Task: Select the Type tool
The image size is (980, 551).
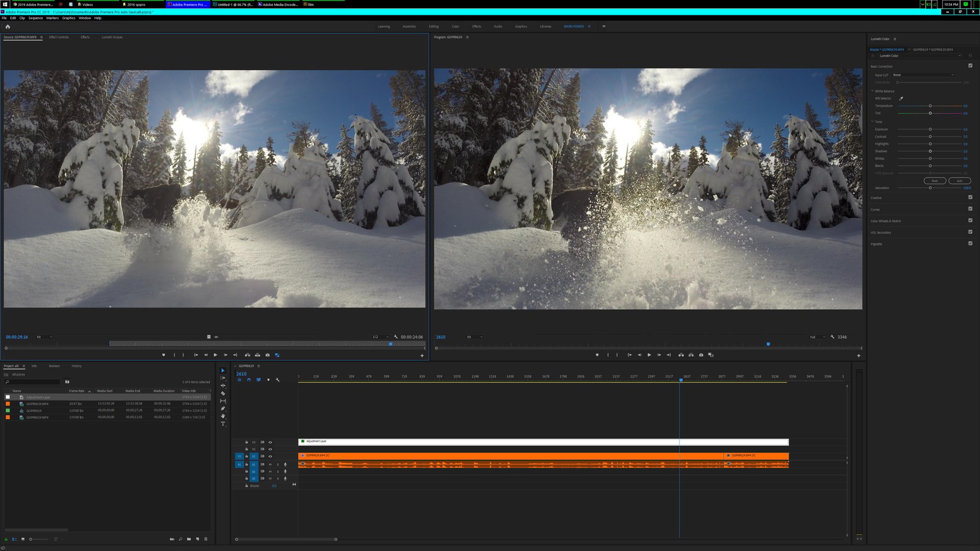Action: [x=223, y=424]
